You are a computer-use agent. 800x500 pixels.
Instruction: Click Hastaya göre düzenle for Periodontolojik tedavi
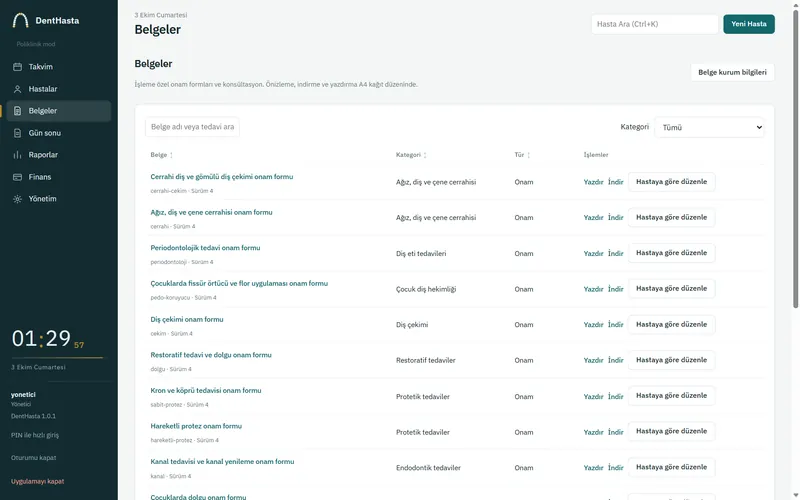point(671,253)
